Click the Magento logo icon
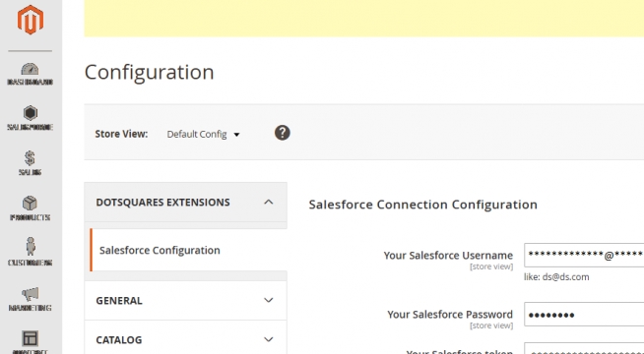Screen dimensions: 644x354 pyautogui.click(x=31, y=20)
